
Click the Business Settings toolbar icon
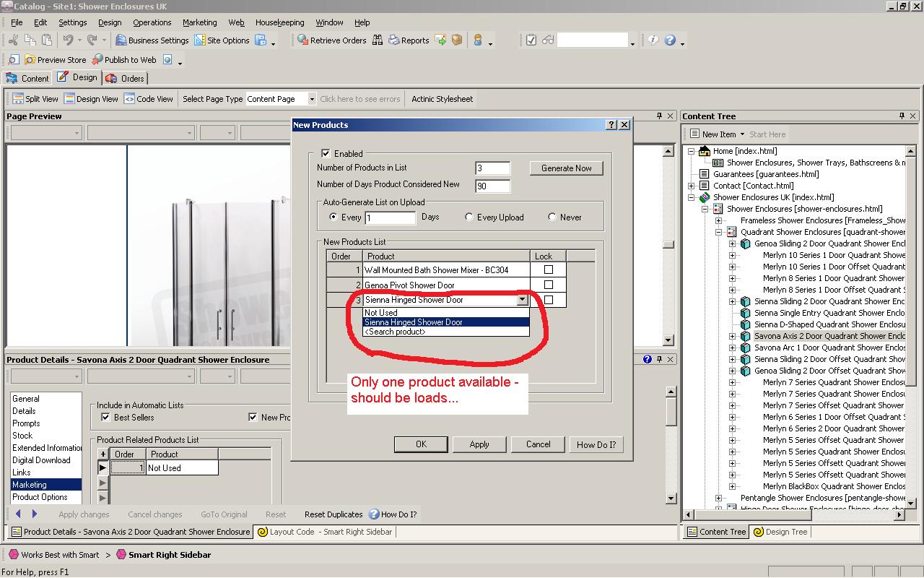[x=121, y=40]
